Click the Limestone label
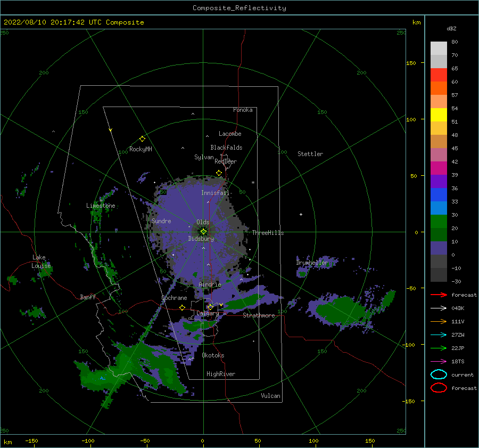Image resolution: width=479 pixels, height=448 pixels. tap(101, 206)
